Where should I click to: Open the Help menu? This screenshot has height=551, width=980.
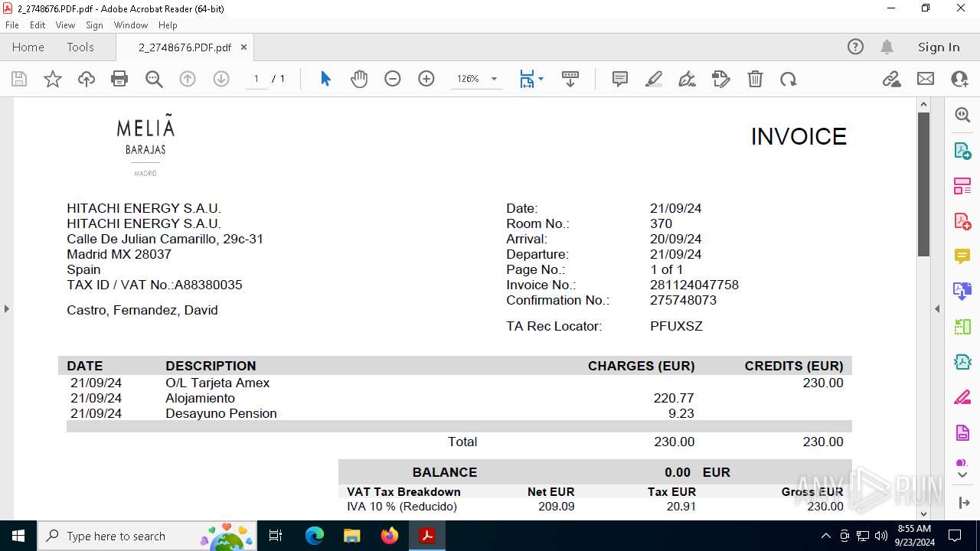168,25
